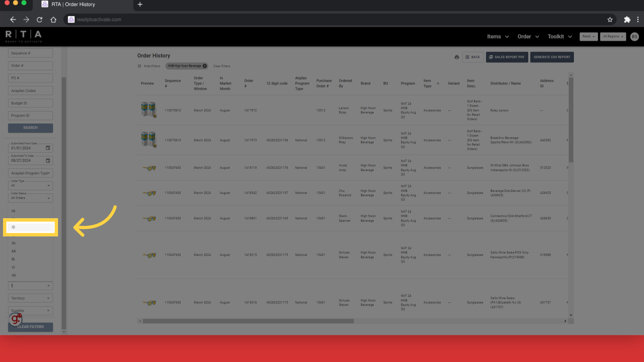This screenshot has height=362, width=644.
Task: Open Chrome three-dot menu
Action: (638, 19)
